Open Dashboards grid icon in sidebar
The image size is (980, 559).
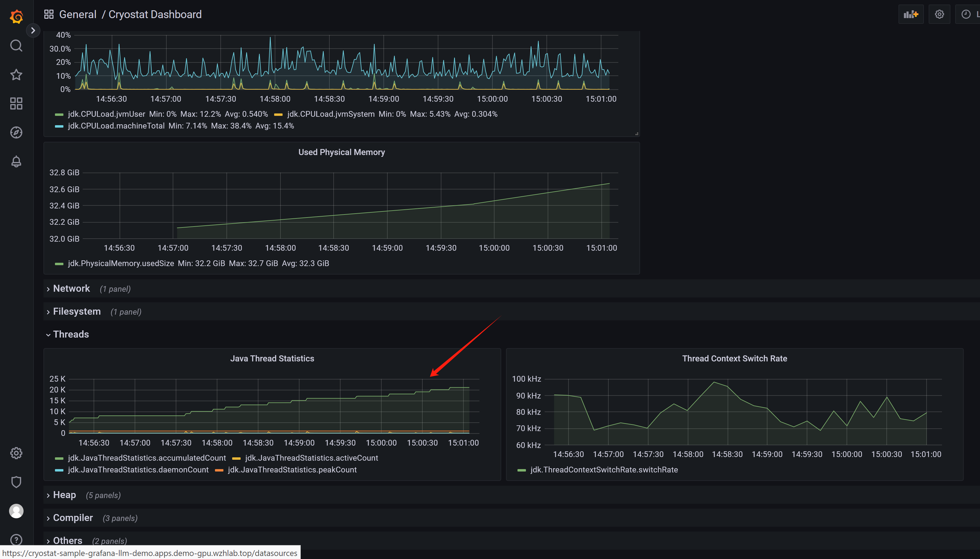tap(16, 103)
